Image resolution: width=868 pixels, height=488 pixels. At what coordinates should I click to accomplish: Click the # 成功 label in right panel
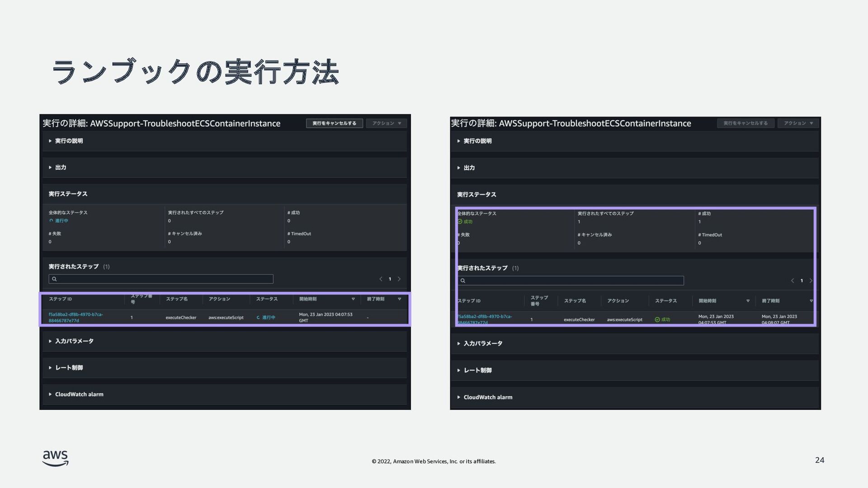[x=704, y=214]
